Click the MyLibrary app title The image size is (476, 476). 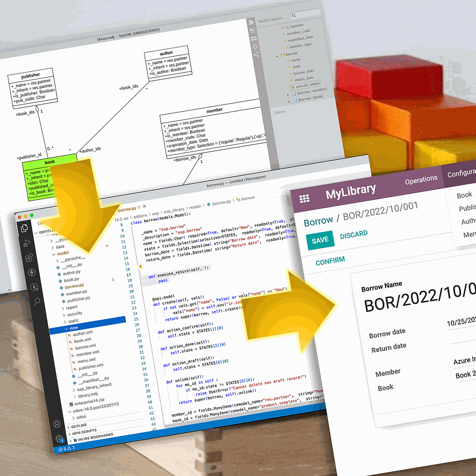[350, 191]
